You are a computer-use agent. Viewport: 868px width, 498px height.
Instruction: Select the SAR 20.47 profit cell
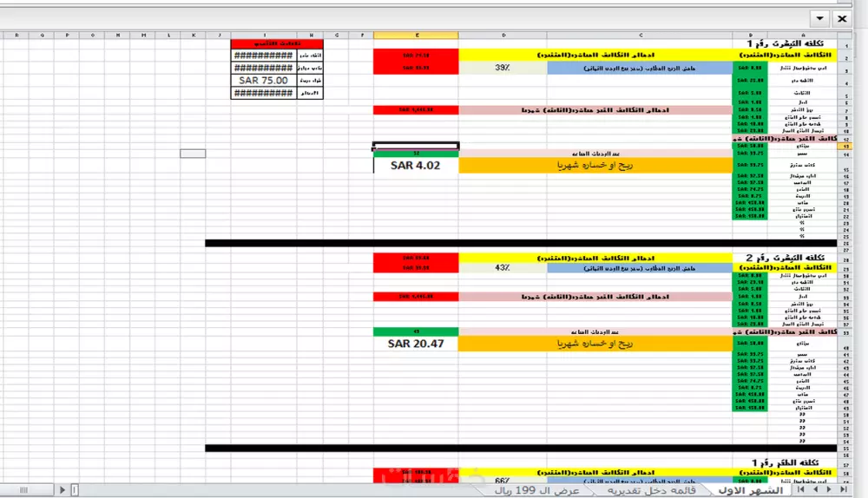click(416, 344)
